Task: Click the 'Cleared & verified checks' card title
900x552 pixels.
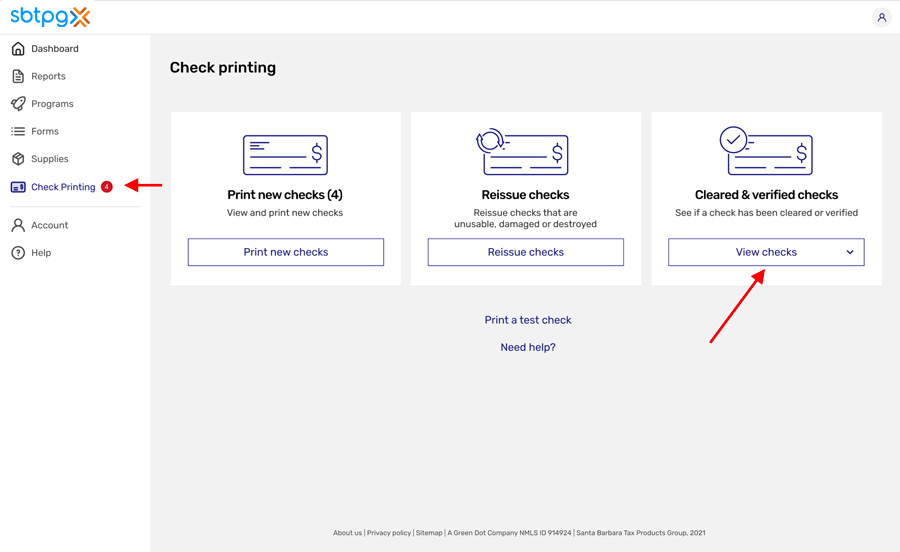Action: (766, 195)
